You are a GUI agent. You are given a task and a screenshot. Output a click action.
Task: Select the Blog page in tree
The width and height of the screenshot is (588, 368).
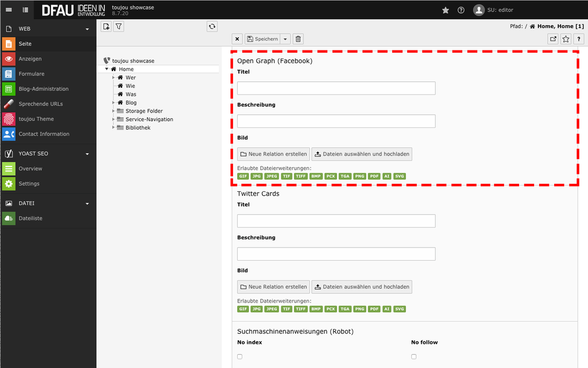131,103
